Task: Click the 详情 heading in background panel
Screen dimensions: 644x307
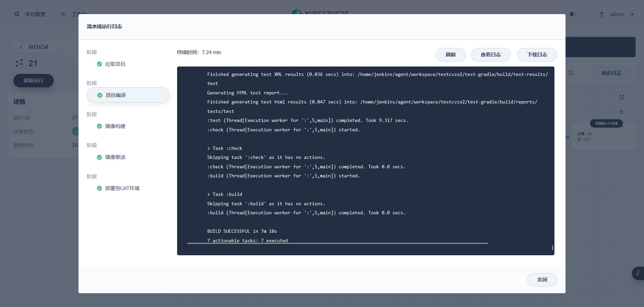Action: click(19, 102)
